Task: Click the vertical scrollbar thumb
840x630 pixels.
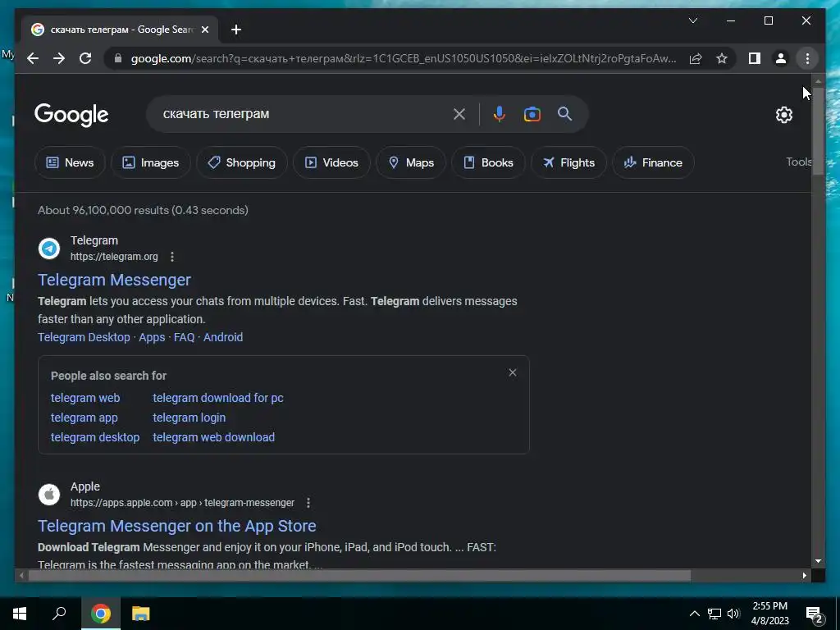Action: click(818, 131)
